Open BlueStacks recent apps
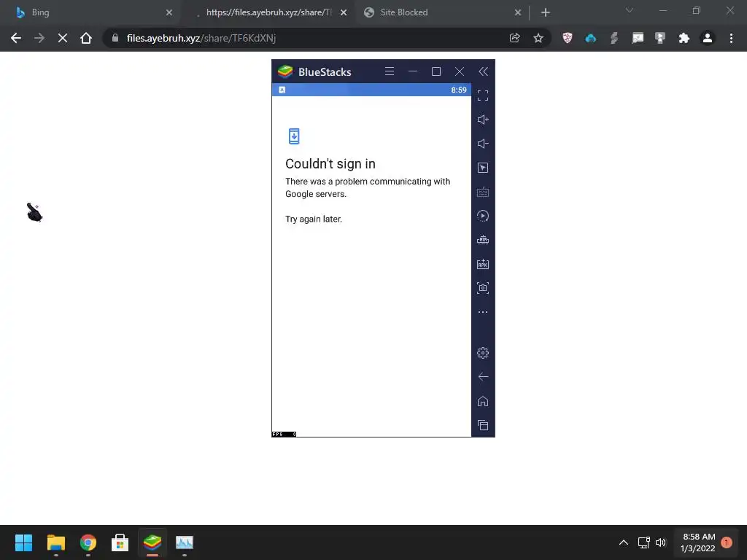The height and width of the screenshot is (560, 747). click(x=483, y=425)
